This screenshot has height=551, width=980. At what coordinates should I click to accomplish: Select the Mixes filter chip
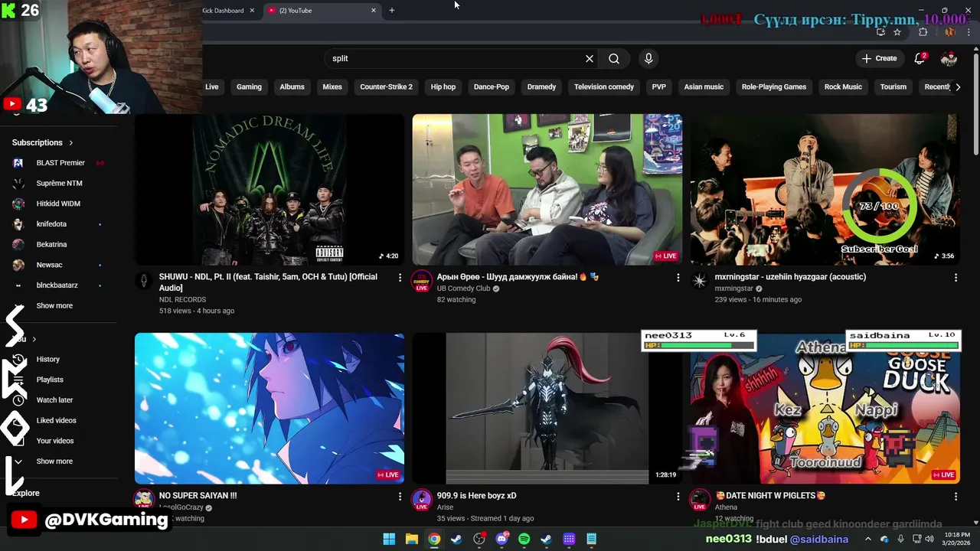pos(332,86)
